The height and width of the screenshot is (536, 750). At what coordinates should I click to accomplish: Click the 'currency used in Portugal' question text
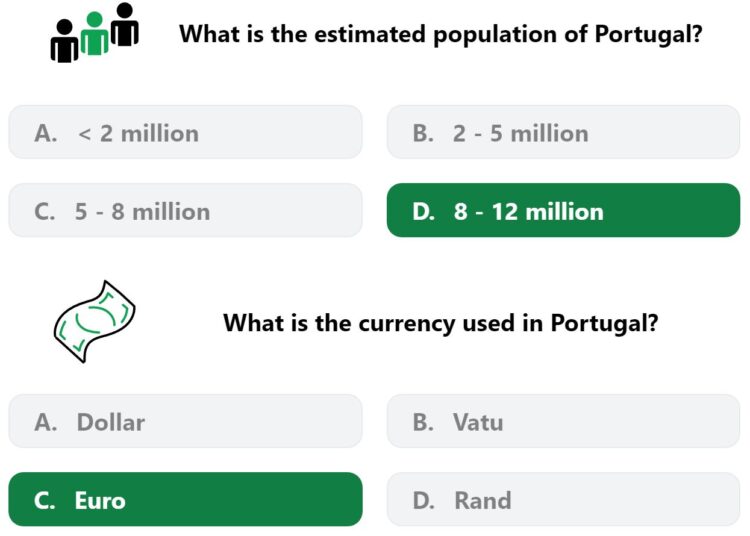[x=441, y=323]
